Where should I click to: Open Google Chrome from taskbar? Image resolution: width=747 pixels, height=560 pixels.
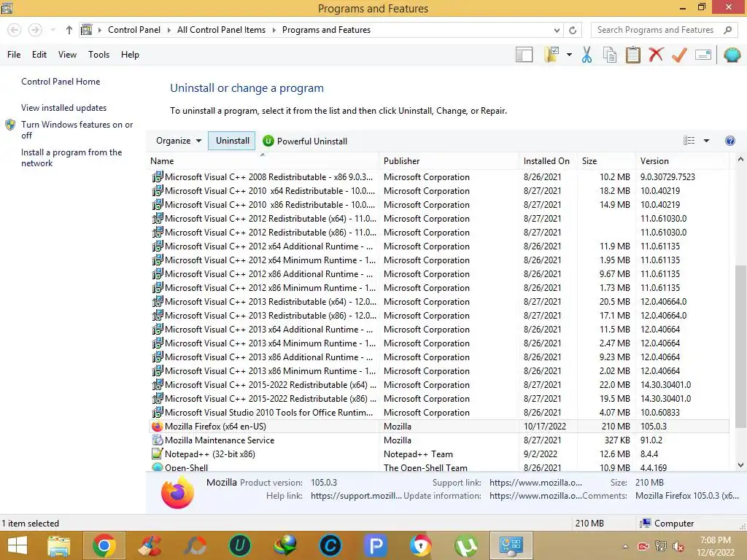click(104, 545)
